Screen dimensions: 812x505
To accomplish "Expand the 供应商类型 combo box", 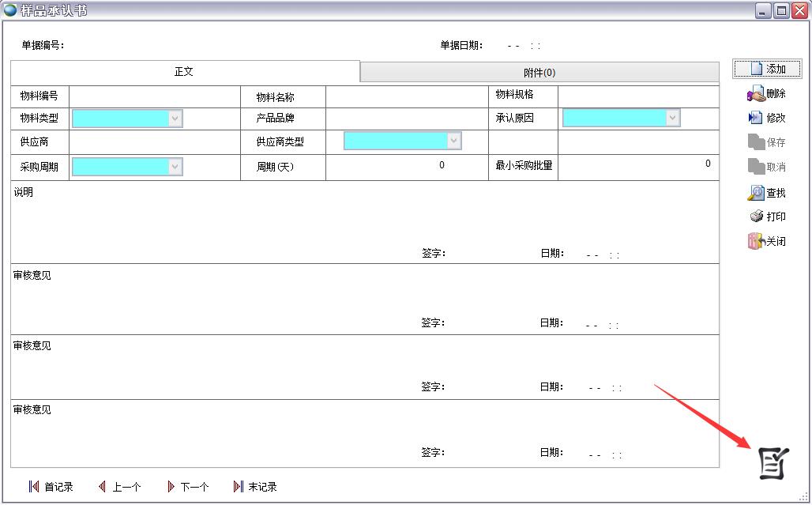I will pyautogui.click(x=453, y=141).
